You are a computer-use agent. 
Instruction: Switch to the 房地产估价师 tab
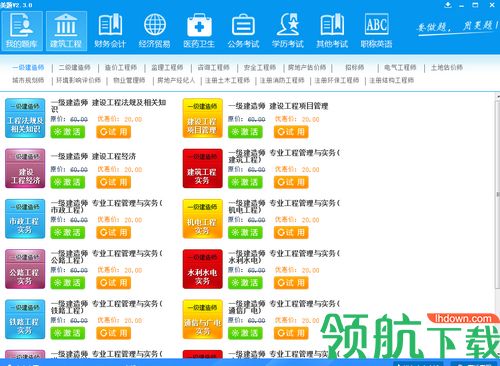[x=307, y=67]
